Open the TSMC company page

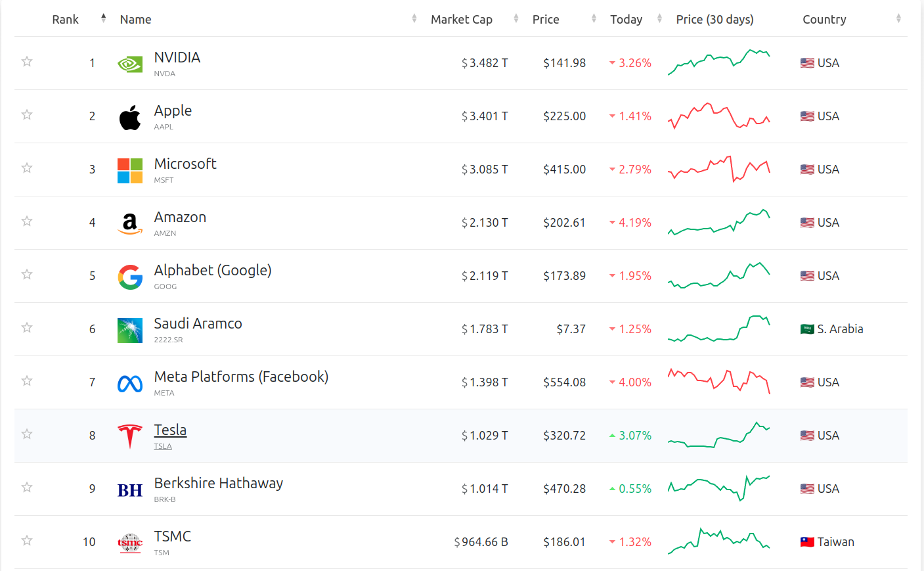173,536
